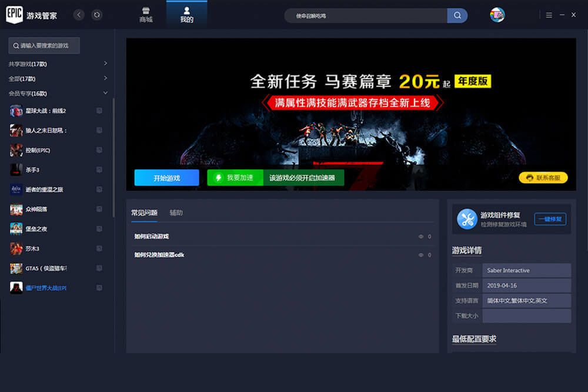
Task: Click the Fortnite (堡垒之夜) game icon
Action: pos(16,229)
